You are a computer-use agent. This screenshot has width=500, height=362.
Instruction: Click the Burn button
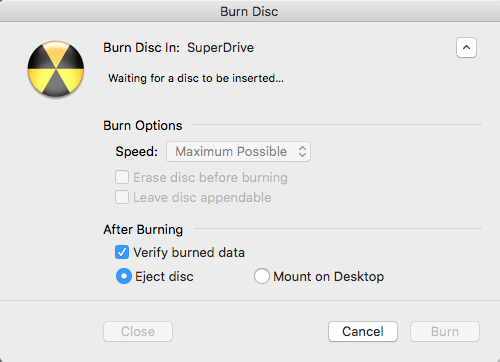pyautogui.click(x=445, y=332)
